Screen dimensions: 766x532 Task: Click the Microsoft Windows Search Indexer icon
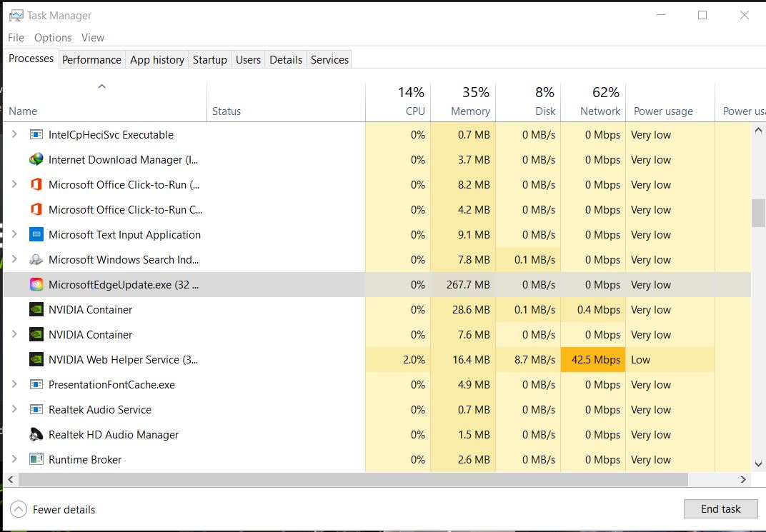[36, 260]
